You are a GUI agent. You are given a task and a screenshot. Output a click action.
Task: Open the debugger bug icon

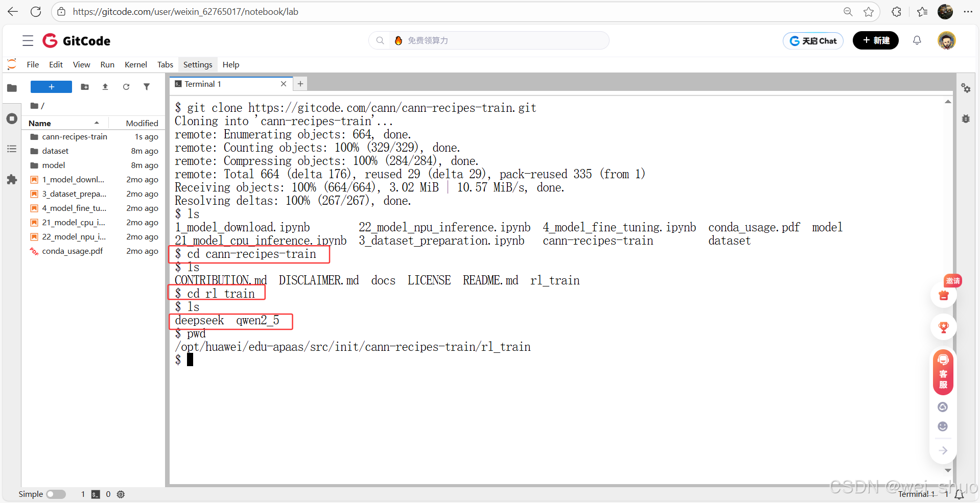(966, 118)
